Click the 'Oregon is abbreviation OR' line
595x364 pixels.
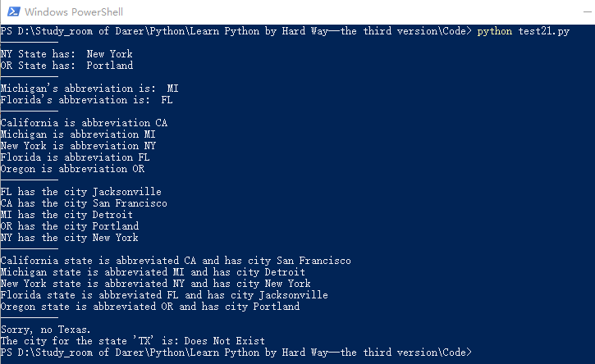72,169
